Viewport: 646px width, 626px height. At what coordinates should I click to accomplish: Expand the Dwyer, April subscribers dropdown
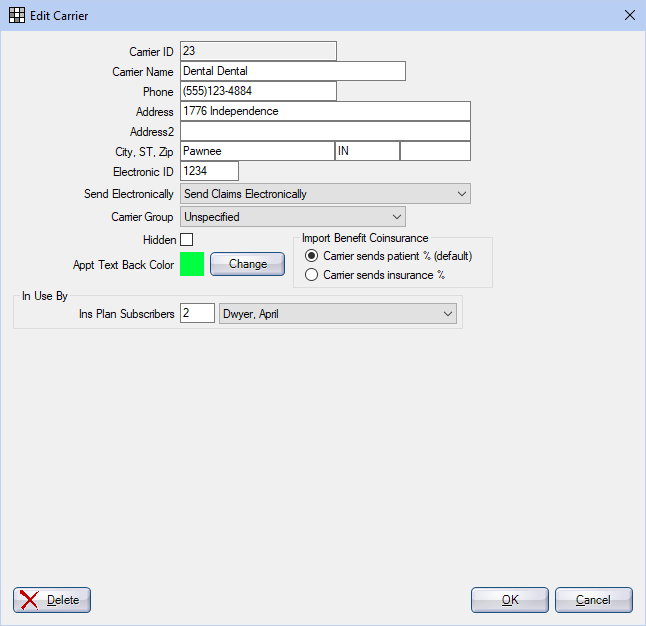338,314
